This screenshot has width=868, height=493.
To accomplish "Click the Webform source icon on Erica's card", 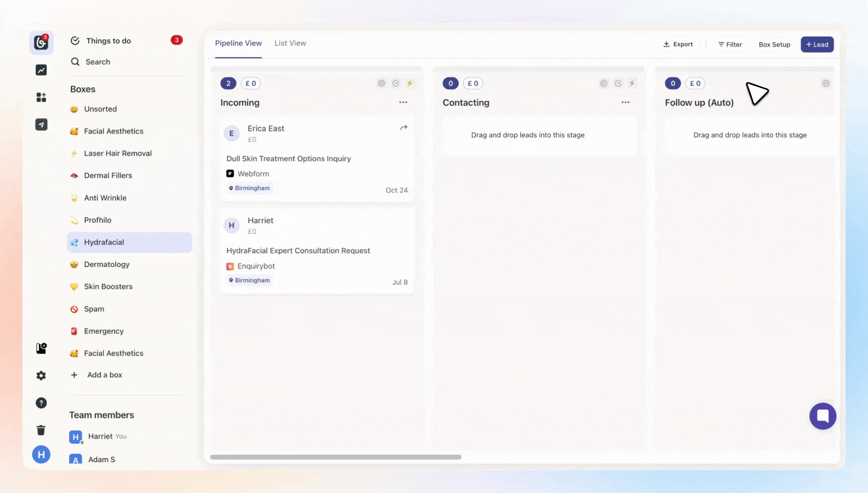I will (230, 173).
